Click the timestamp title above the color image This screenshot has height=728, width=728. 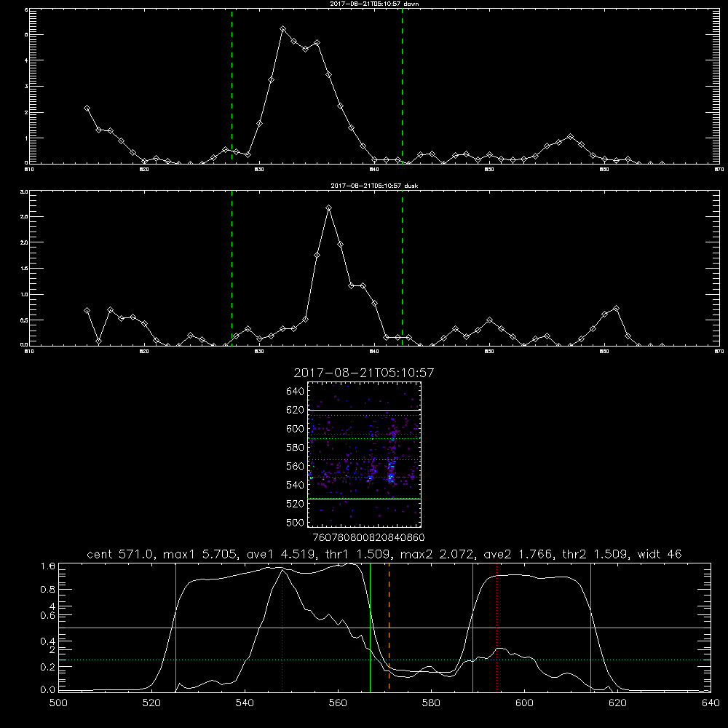364,373
